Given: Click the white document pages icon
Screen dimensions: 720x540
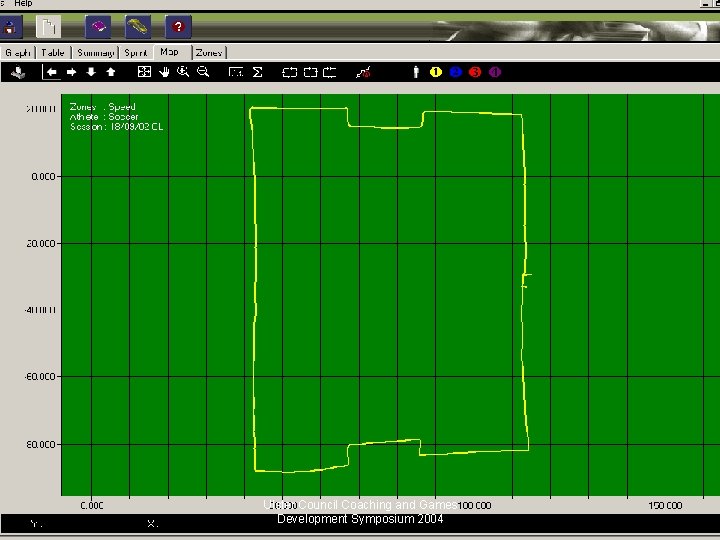Looking at the screenshot, I should [x=48, y=27].
